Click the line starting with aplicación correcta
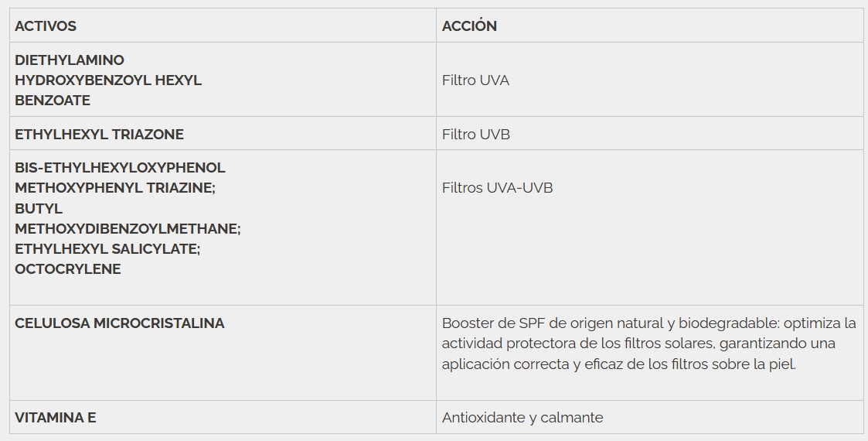 (x=618, y=363)
